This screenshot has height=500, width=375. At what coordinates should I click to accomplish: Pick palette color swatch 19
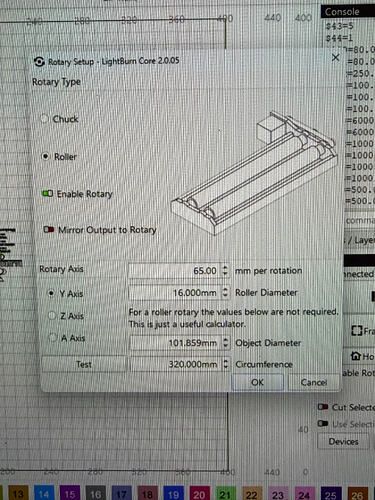(x=173, y=493)
